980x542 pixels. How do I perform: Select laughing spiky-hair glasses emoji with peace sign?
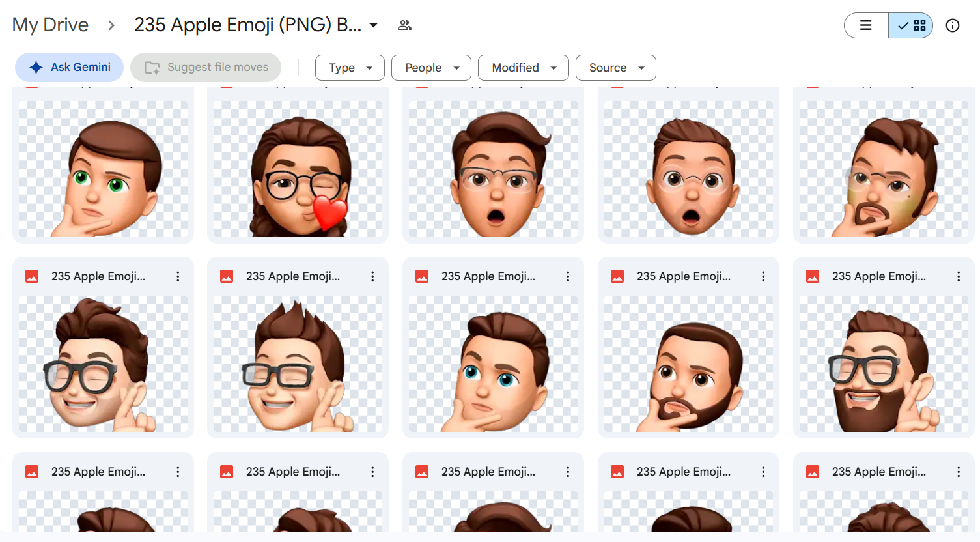click(x=298, y=364)
